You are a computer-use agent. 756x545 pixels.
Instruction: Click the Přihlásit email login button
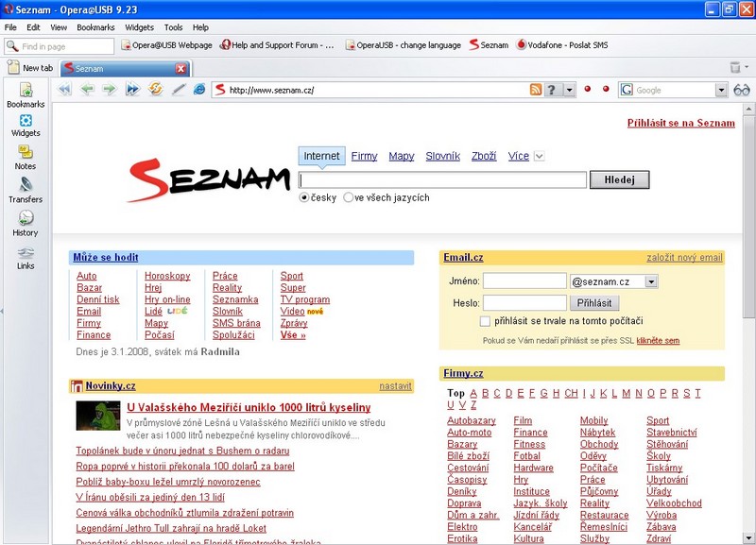coord(594,303)
